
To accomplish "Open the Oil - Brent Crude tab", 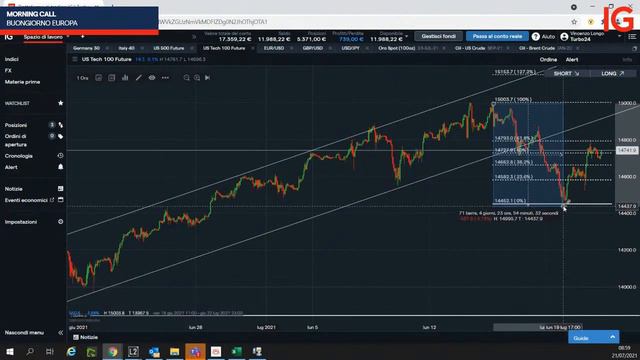I will click(x=537, y=48).
